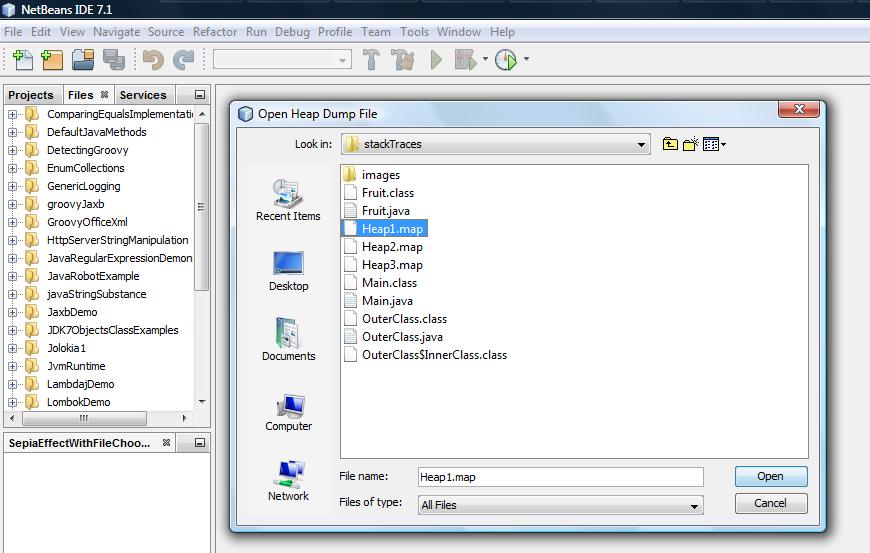
Task: Click the Open button
Action: point(771,476)
